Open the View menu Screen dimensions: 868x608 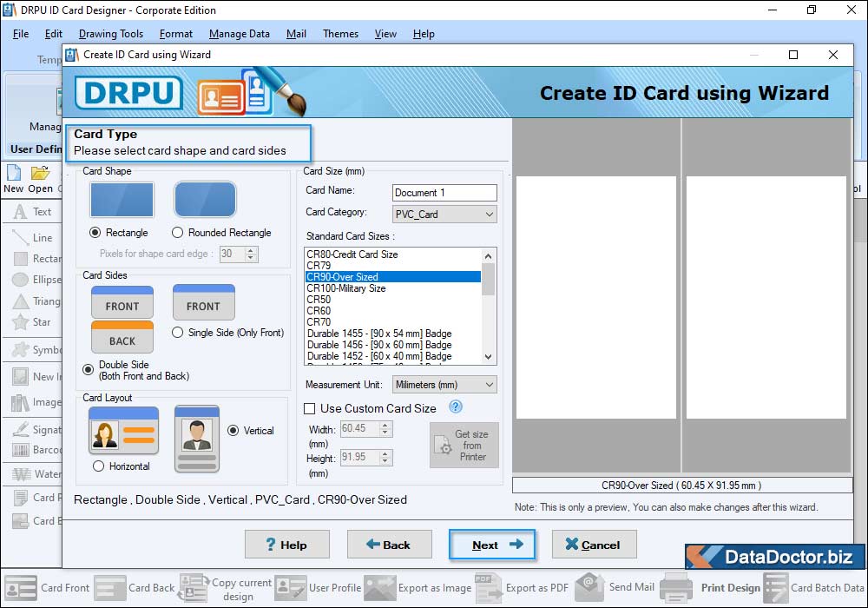[x=385, y=34]
